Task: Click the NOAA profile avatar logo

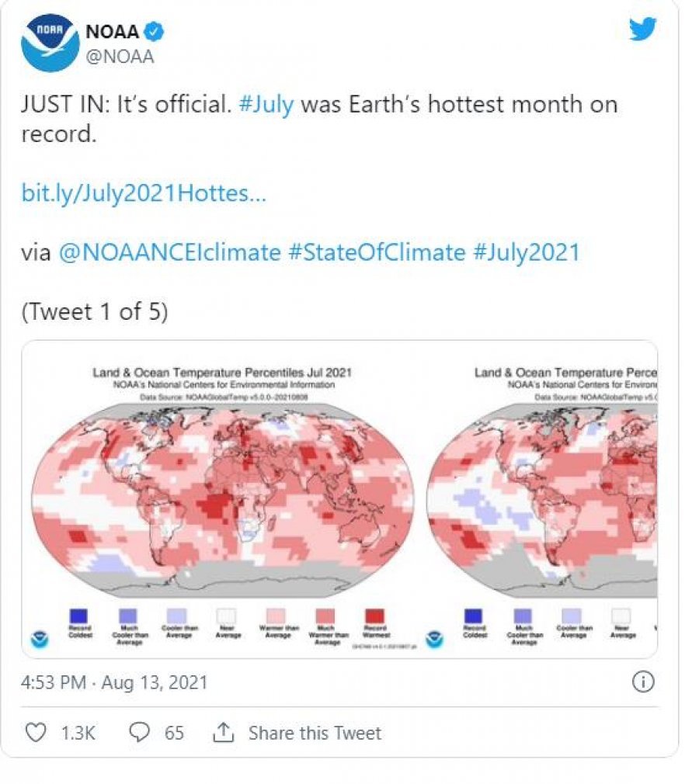Action: (50, 43)
